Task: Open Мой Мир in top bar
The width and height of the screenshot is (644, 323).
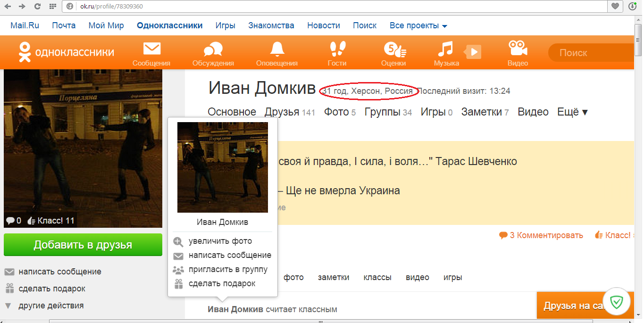Action: pyautogui.click(x=106, y=25)
